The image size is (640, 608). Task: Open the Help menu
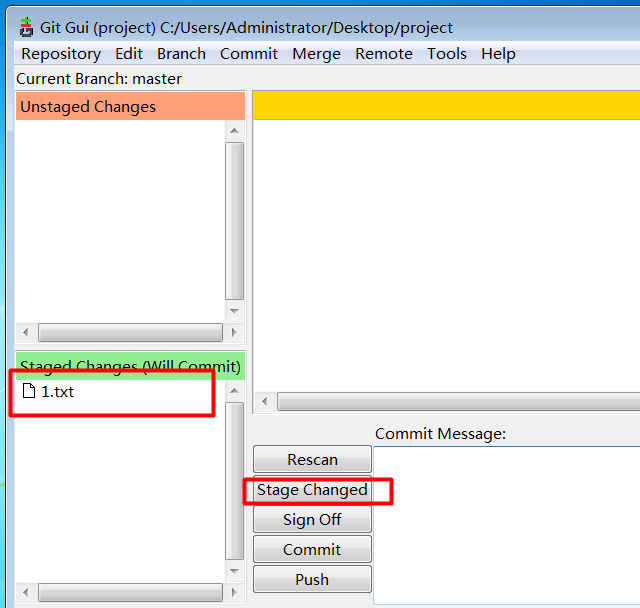click(x=498, y=53)
